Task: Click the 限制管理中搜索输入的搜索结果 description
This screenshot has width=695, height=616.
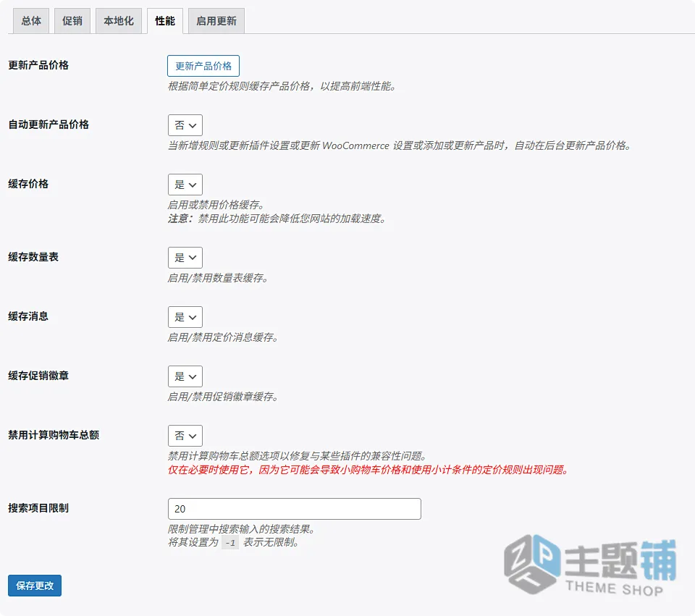Action: coord(242,529)
